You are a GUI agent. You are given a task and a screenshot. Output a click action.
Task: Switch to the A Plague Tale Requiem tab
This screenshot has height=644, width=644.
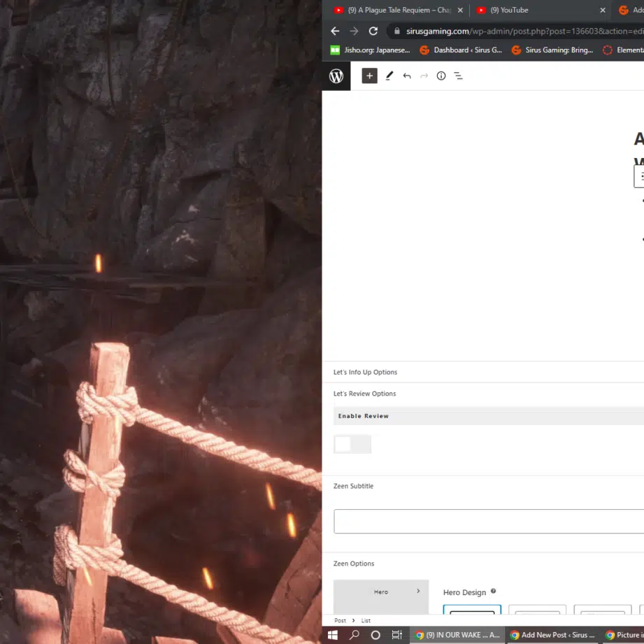(x=399, y=10)
